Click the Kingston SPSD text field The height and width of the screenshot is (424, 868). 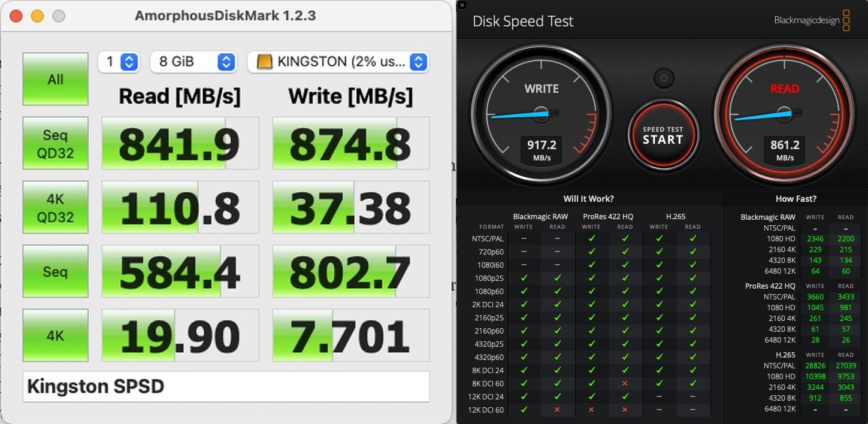pos(226,387)
